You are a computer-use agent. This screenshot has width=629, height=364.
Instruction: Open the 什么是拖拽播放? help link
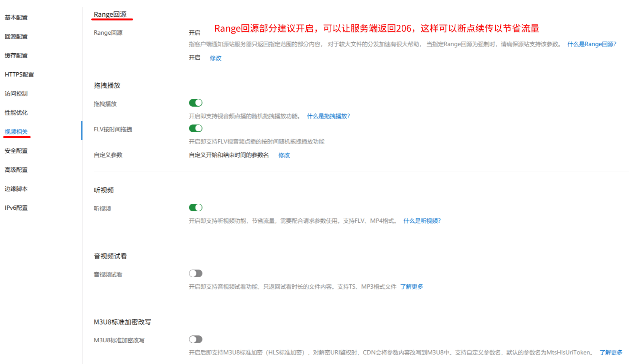tap(328, 116)
